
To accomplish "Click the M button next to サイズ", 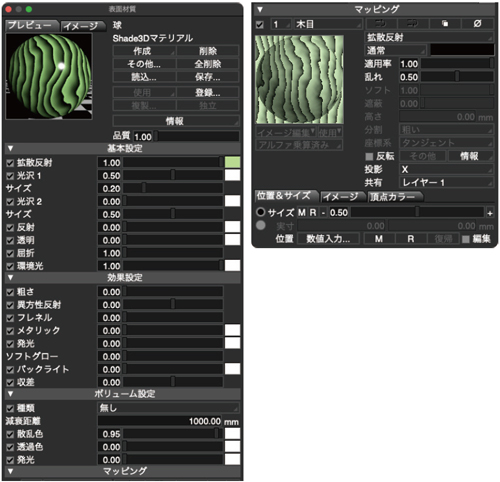I will 302,213.
